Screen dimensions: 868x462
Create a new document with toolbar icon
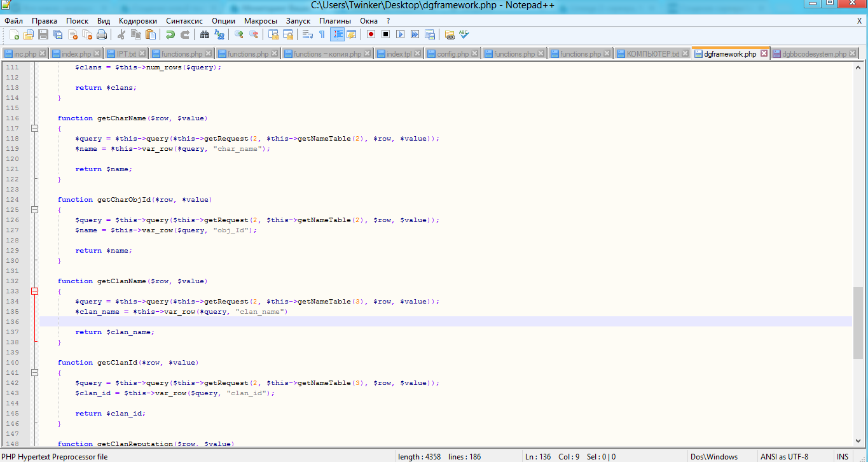point(13,34)
